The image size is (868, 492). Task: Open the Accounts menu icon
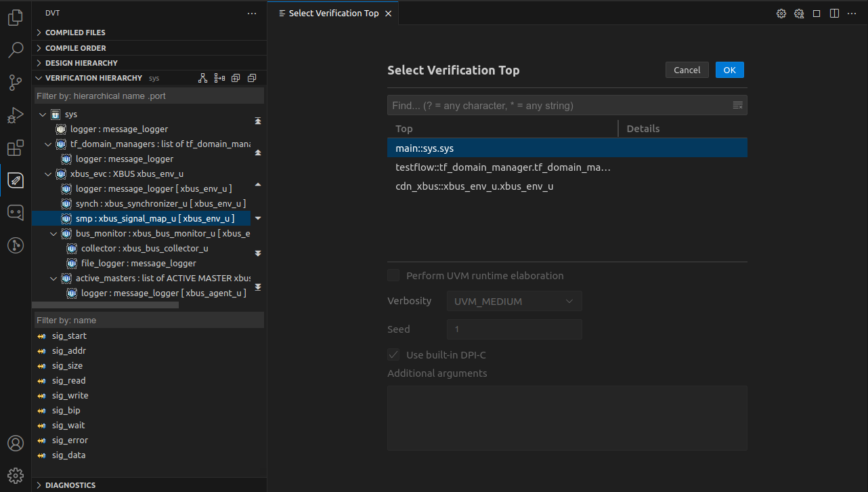pyautogui.click(x=15, y=443)
